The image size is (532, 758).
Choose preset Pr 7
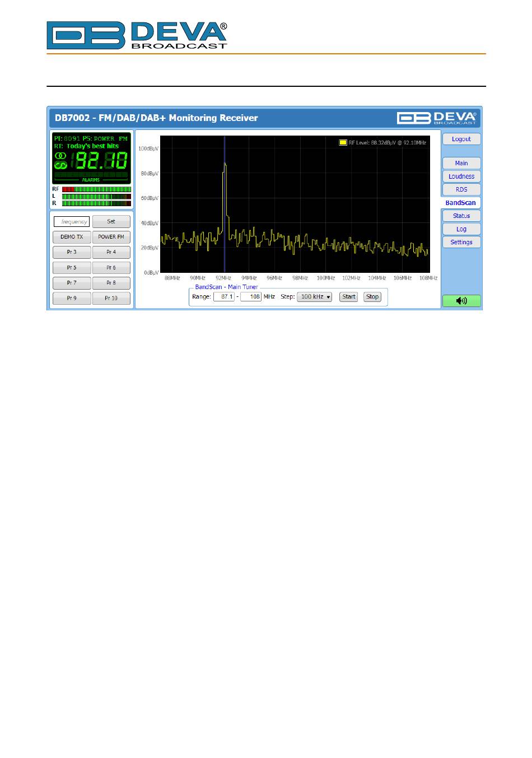click(72, 283)
